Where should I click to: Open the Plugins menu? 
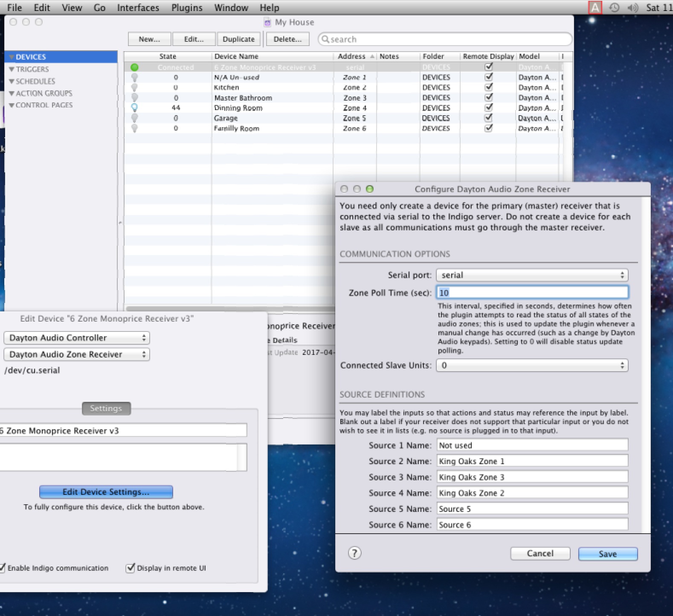(187, 8)
